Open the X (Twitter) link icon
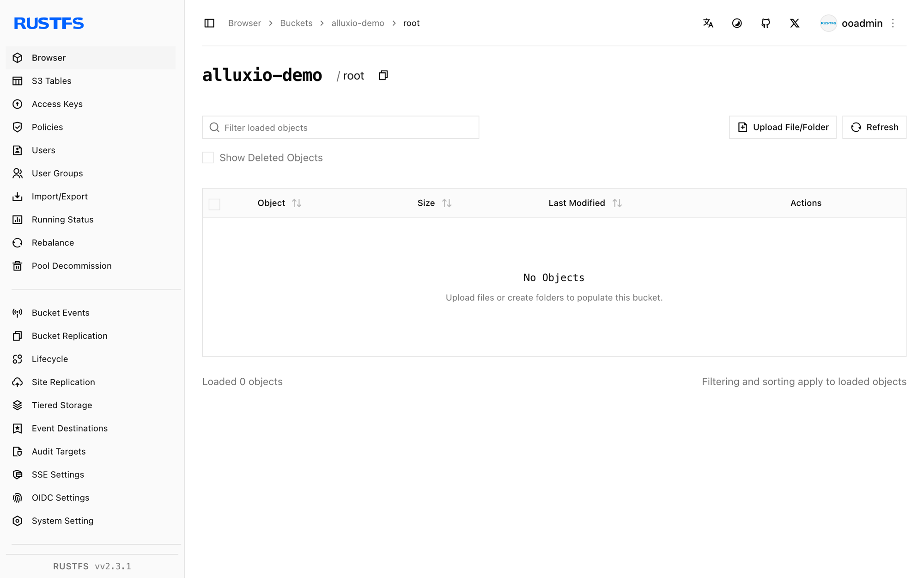 click(x=795, y=23)
